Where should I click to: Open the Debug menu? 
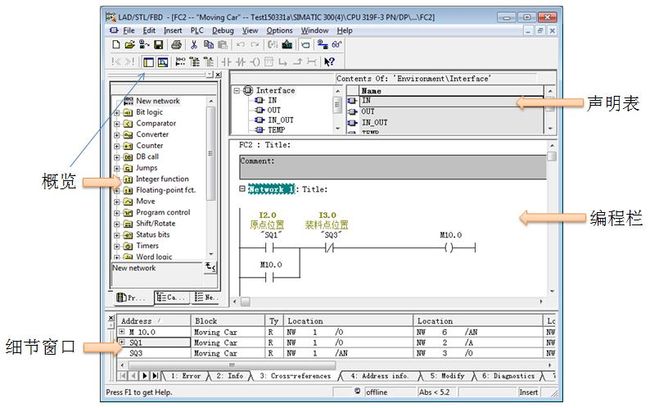pyautogui.click(x=223, y=31)
